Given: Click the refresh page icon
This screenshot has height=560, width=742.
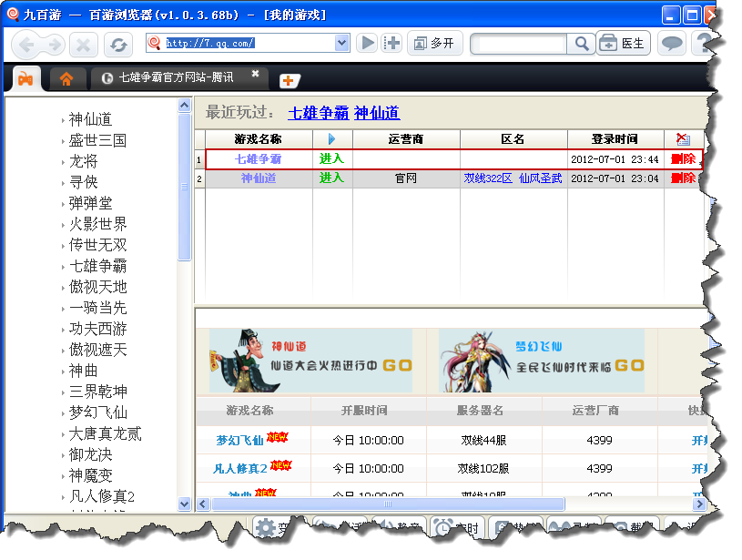Looking at the screenshot, I should pyautogui.click(x=117, y=45).
